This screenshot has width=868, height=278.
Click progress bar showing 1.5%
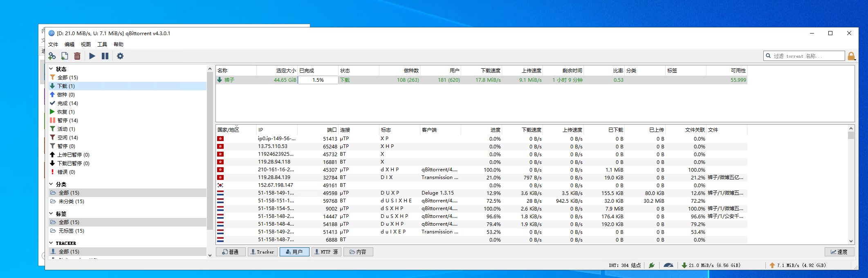[x=318, y=80]
